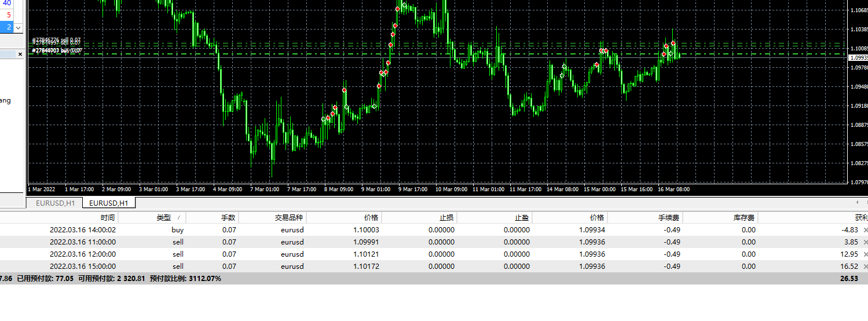Click 预付款比例: 3112.07% in summary row
Screen dimensions: 868x321
[x=185, y=279]
